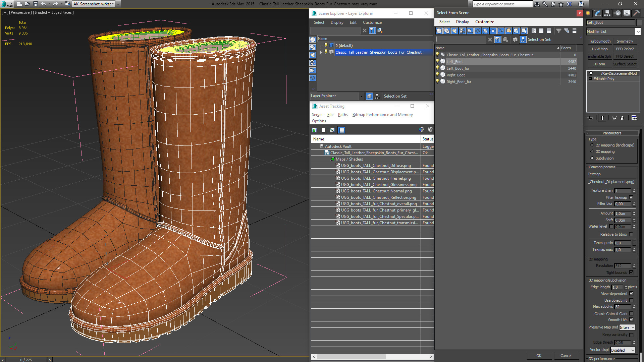
Task: Open Select menu in Scene Explorer
Action: pyautogui.click(x=319, y=22)
